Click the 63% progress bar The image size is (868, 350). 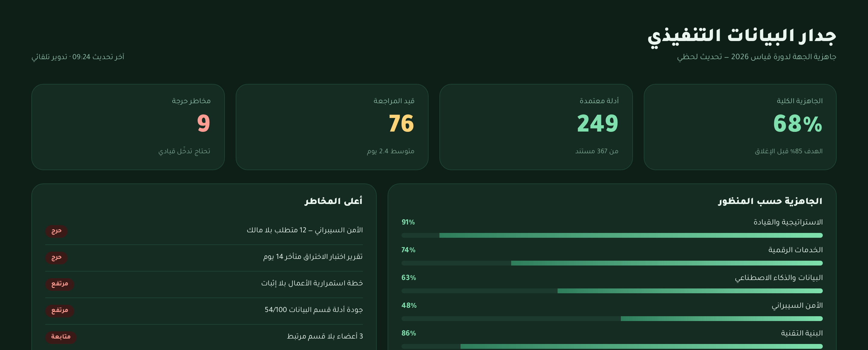click(612, 291)
